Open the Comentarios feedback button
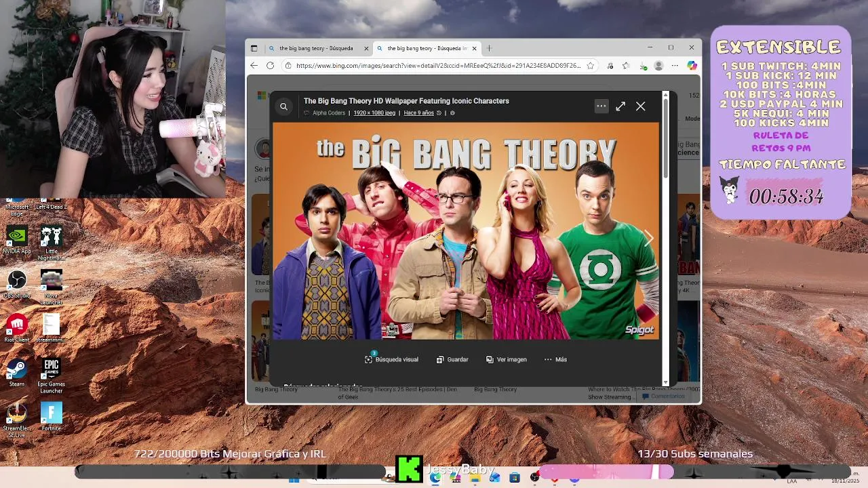The image size is (868, 488). click(664, 396)
